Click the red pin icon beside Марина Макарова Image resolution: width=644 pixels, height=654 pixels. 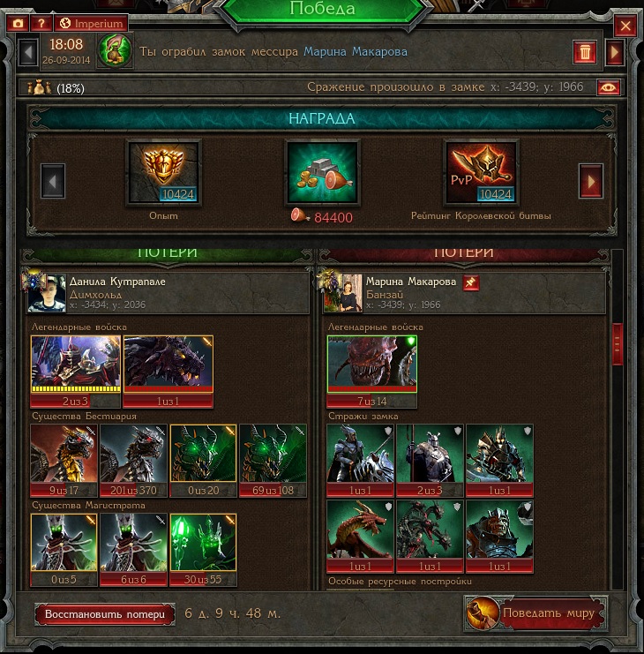point(471,282)
